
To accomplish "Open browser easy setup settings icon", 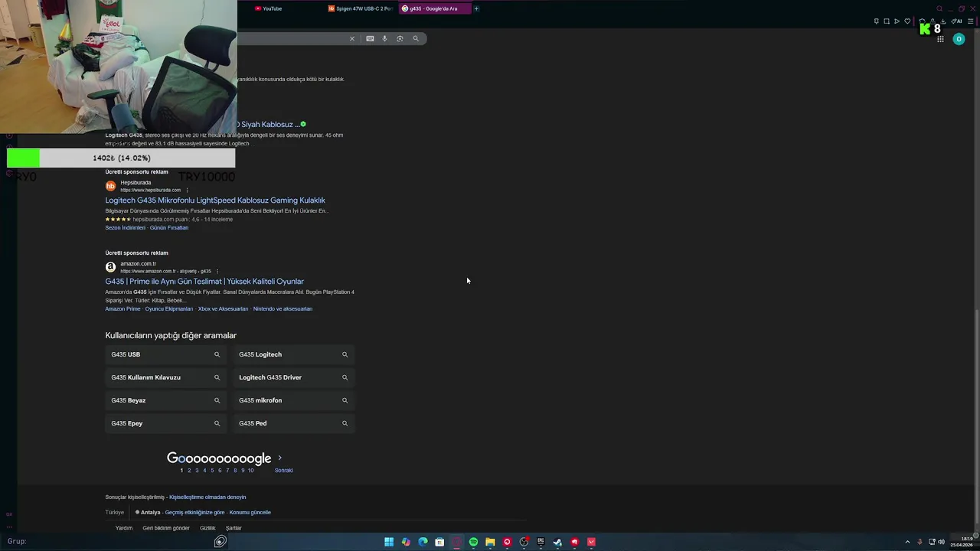I will click(x=970, y=21).
